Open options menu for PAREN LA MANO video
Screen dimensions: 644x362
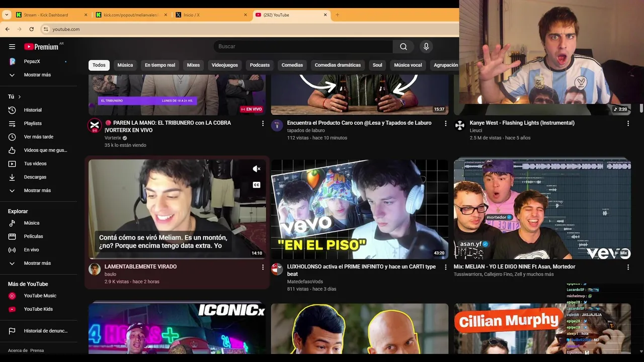point(263,123)
